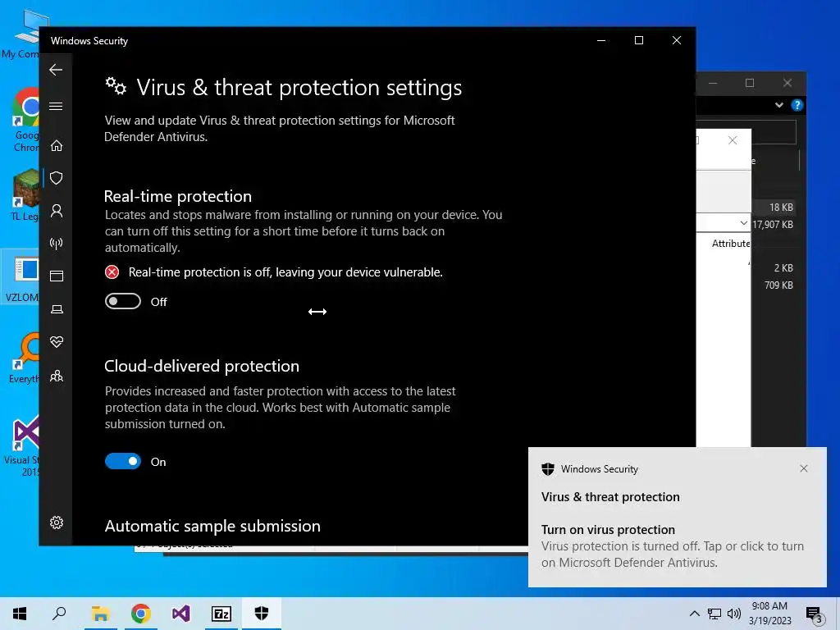
Task: Select the Virus & threat protection shield icon
Action: tap(57, 178)
